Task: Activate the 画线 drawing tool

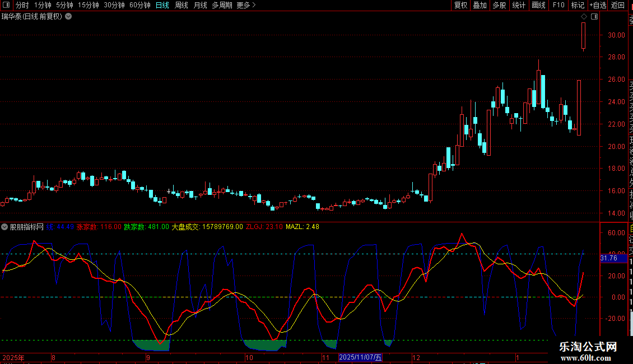Action: tap(538, 5)
